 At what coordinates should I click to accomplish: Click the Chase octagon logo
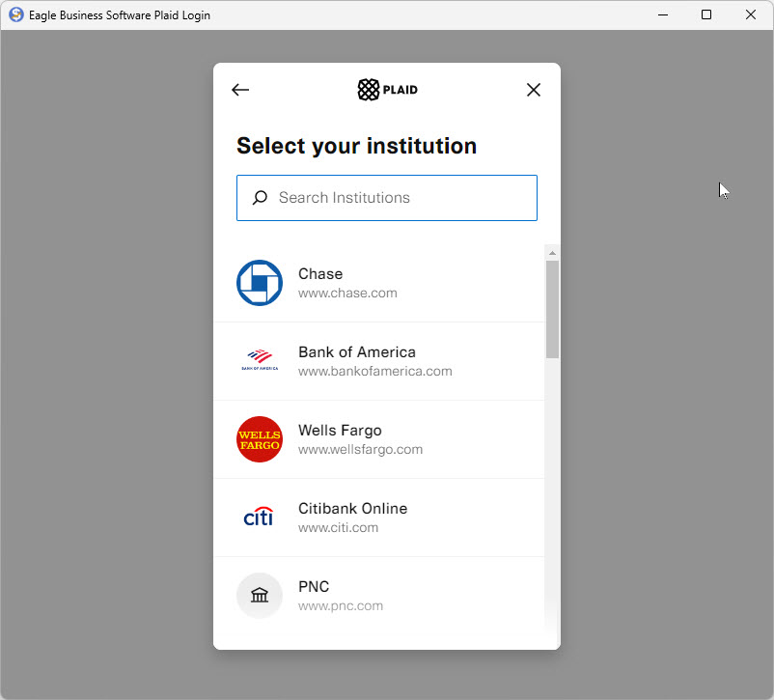pyautogui.click(x=260, y=283)
